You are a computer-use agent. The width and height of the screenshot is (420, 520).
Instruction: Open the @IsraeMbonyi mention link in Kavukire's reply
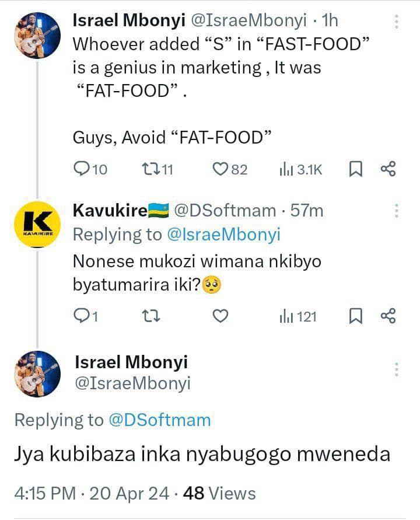pos(223,235)
